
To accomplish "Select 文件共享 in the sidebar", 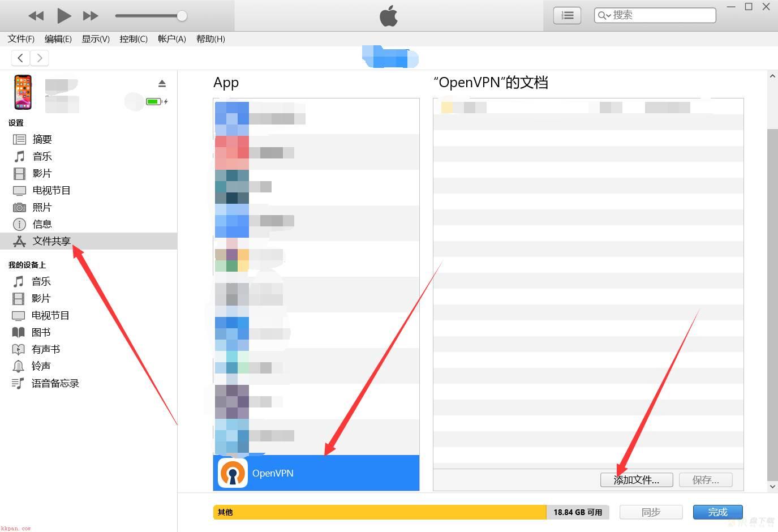I will (88, 241).
